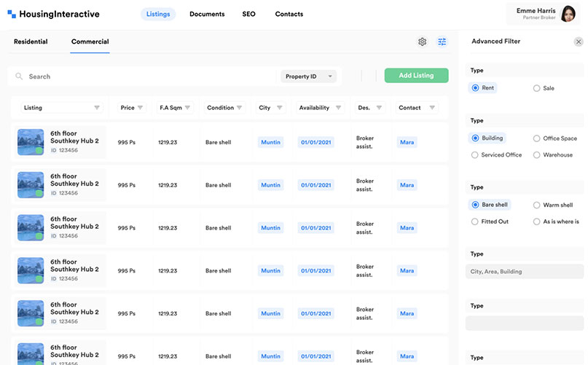This screenshot has width=588, height=365.
Task: Click the City, Area, Building input field
Action: (525, 272)
